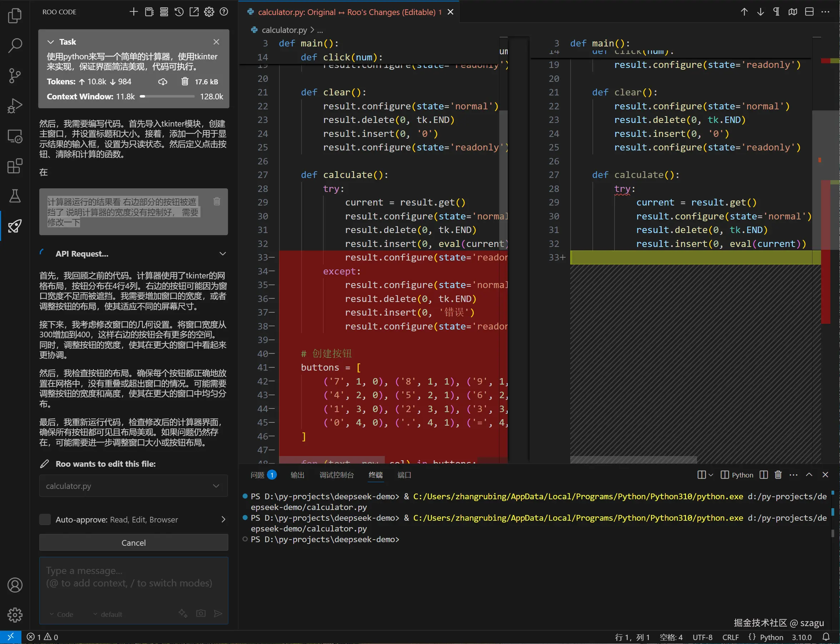840x644 pixels.
Task: Go to next change with down arrow
Action: pos(760,12)
